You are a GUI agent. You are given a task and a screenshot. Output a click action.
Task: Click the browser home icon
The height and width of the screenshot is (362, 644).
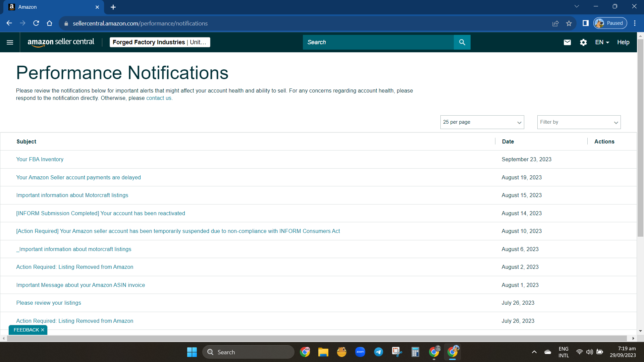(50, 23)
